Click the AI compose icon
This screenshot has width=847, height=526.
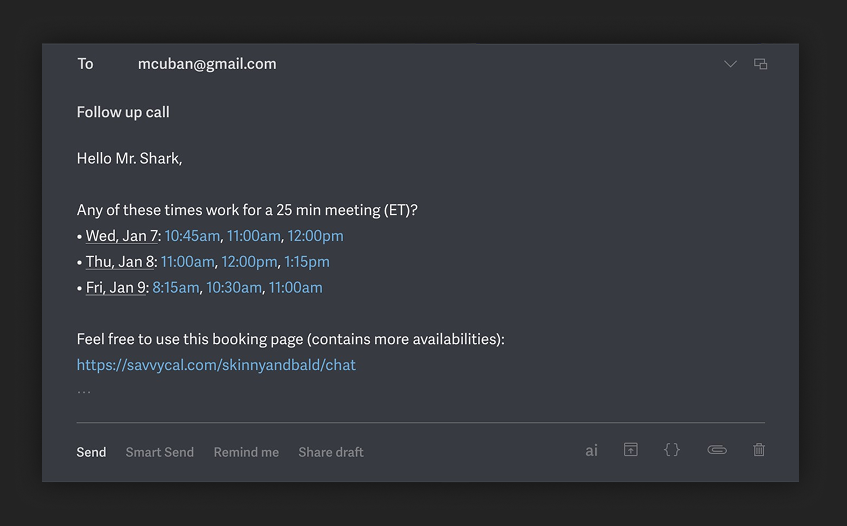click(x=591, y=451)
